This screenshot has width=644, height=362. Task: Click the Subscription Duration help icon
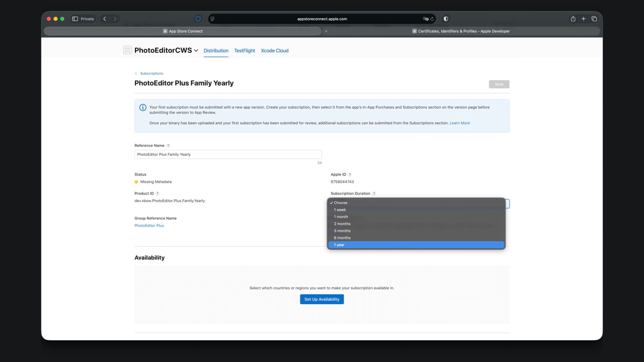click(374, 193)
